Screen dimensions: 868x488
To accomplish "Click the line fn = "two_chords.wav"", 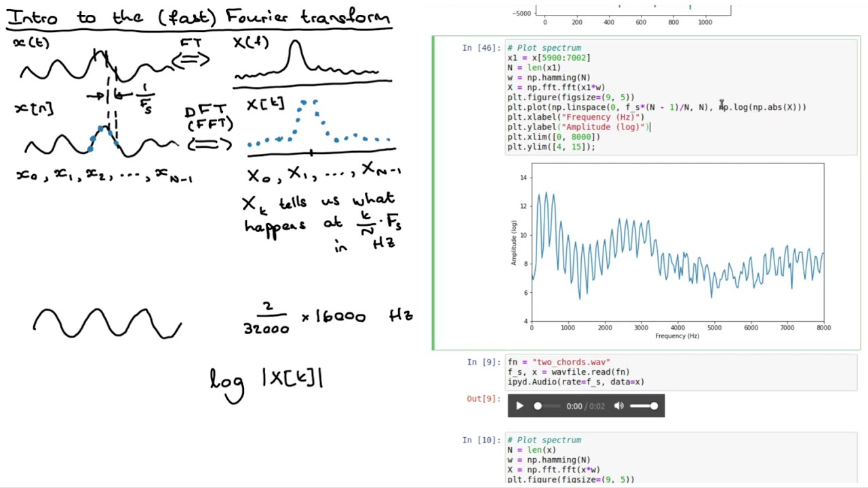I will 559,362.
